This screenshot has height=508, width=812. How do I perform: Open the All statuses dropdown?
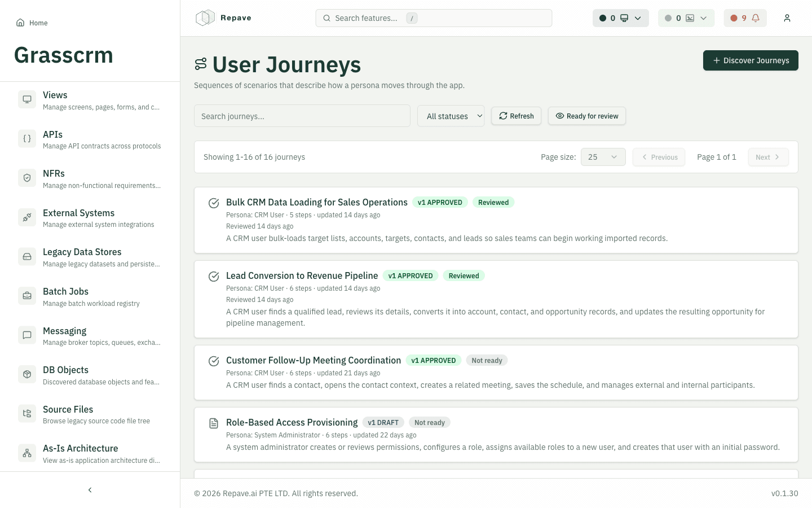click(x=451, y=116)
